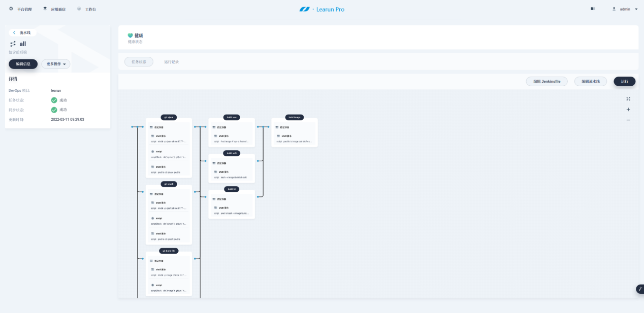The width and height of the screenshot is (644, 313).
Task: Click the 'learun' DevOps project value
Action: pos(56,90)
